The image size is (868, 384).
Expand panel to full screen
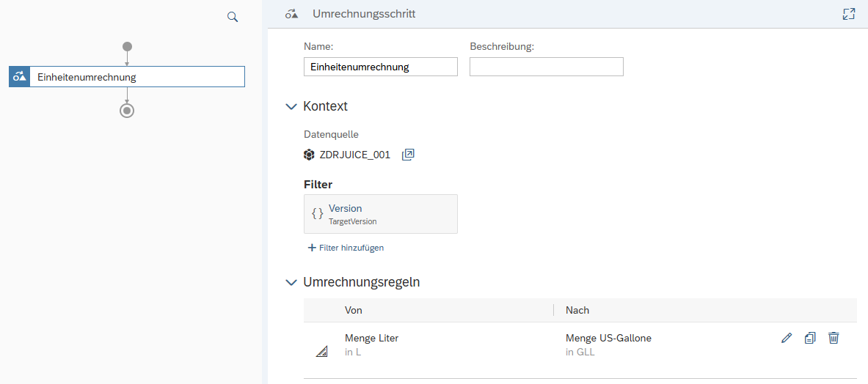click(x=849, y=15)
